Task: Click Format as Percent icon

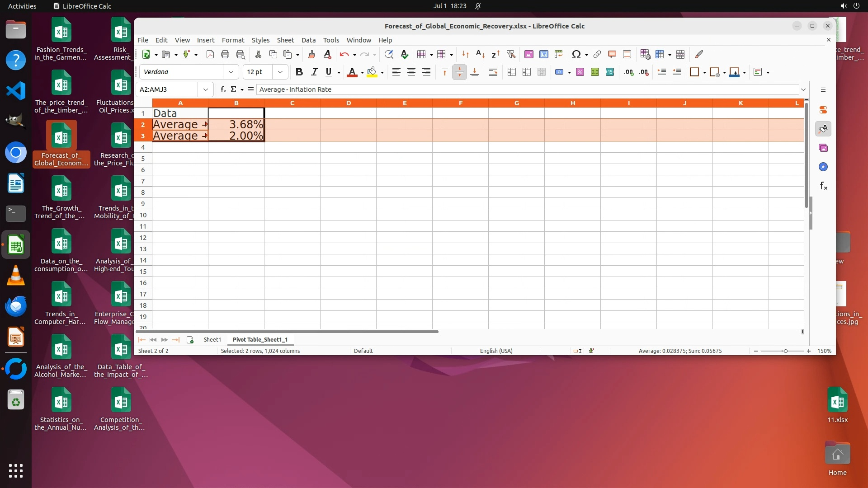Action: [580, 72]
